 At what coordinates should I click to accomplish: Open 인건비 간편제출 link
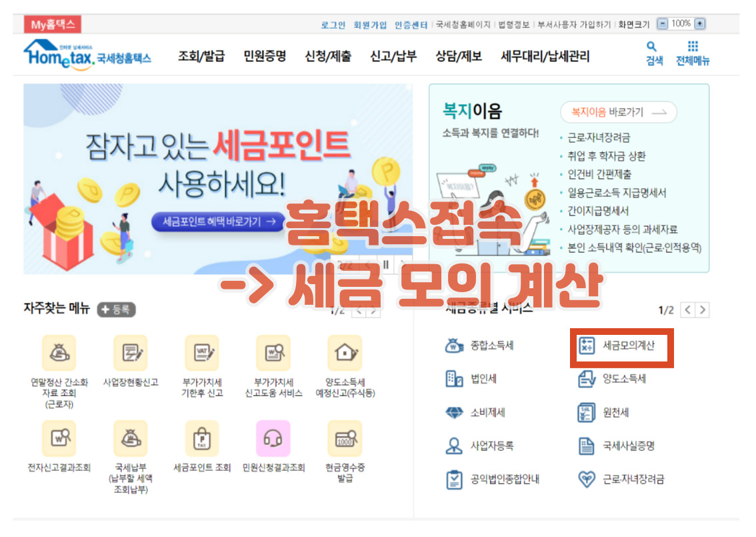599,174
